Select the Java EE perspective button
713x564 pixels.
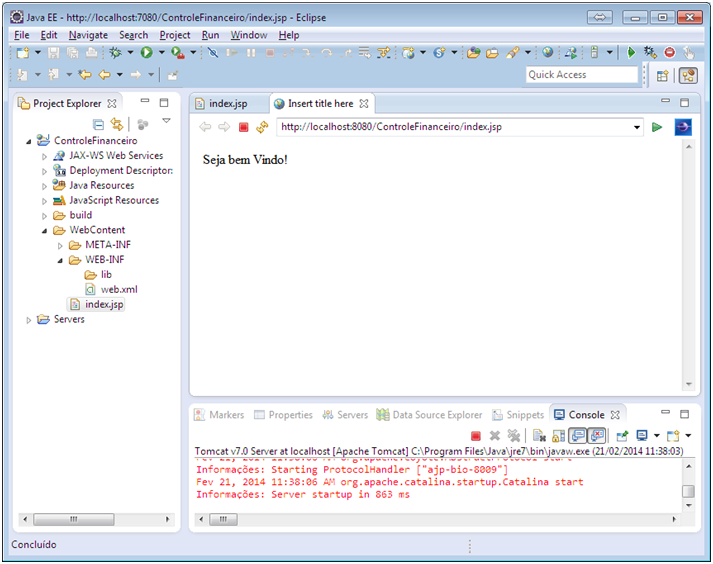tap(688, 76)
